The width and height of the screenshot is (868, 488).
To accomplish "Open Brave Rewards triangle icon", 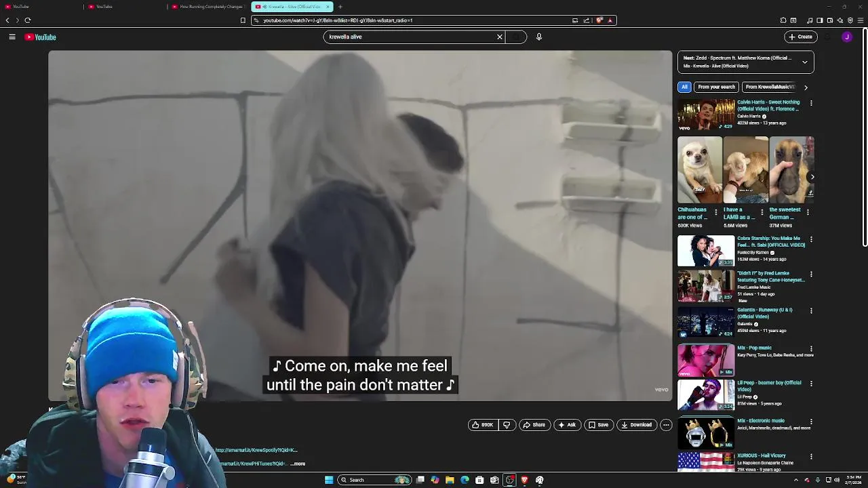I will [610, 20].
